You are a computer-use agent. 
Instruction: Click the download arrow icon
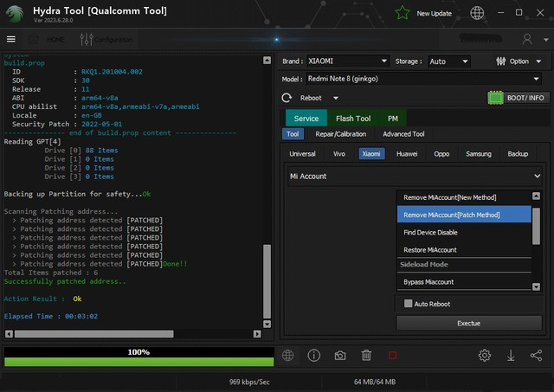pos(511,356)
